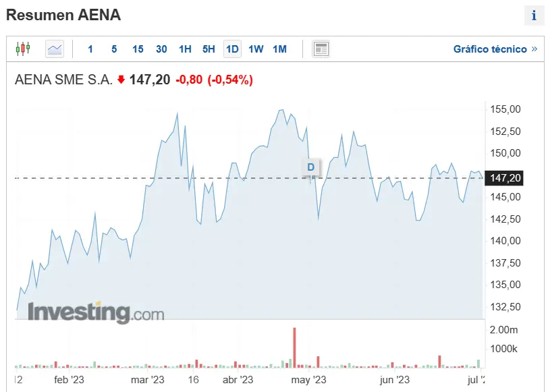The height and width of the screenshot is (392, 546).
Task: Open the Gráfico técnico link
Action: (490, 49)
